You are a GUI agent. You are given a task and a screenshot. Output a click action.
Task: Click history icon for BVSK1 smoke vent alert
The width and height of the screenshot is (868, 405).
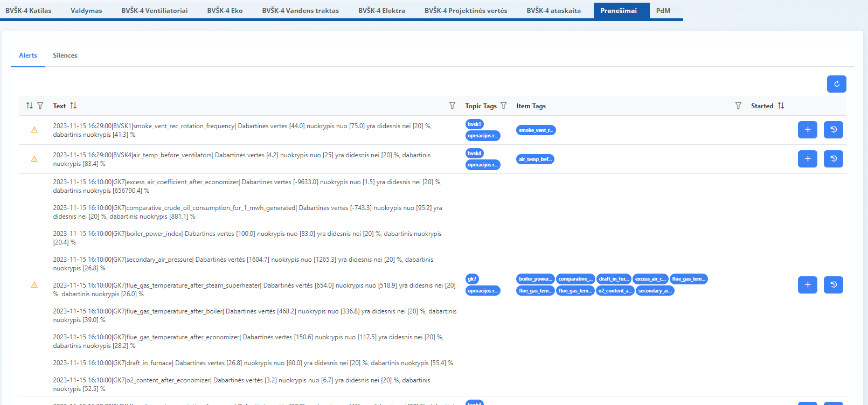click(833, 130)
